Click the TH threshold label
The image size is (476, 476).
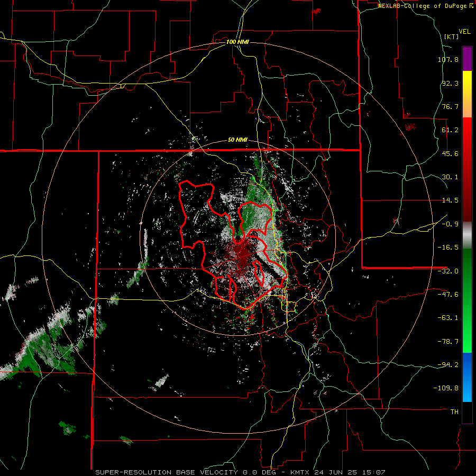click(454, 412)
